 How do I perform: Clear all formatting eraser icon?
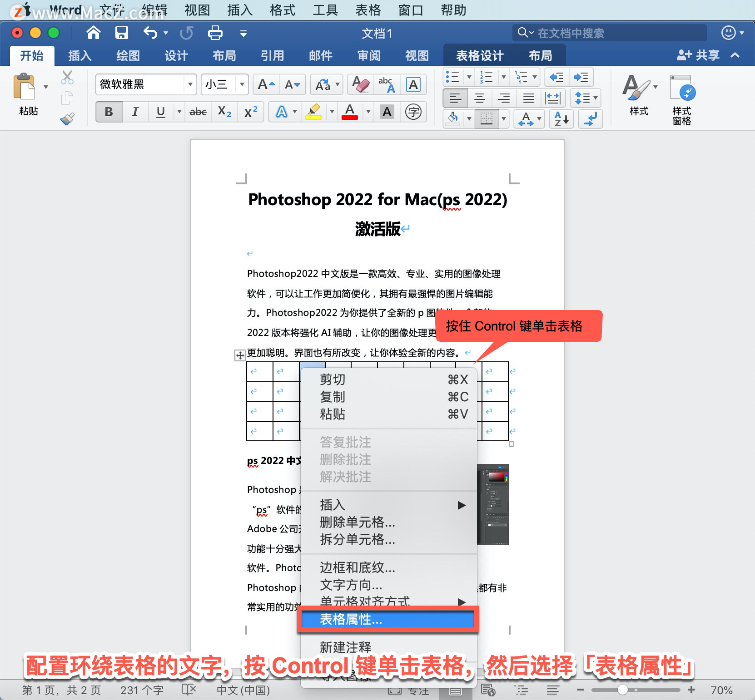(x=361, y=84)
